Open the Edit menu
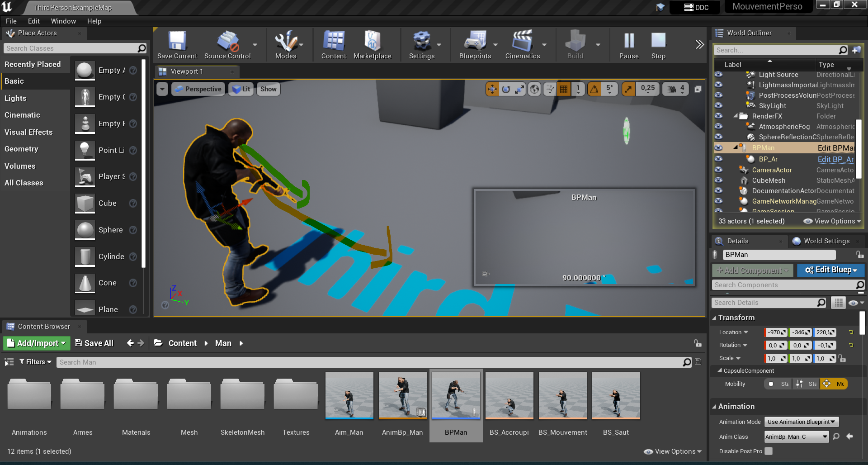The width and height of the screenshot is (868, 465). pos(33,21)
